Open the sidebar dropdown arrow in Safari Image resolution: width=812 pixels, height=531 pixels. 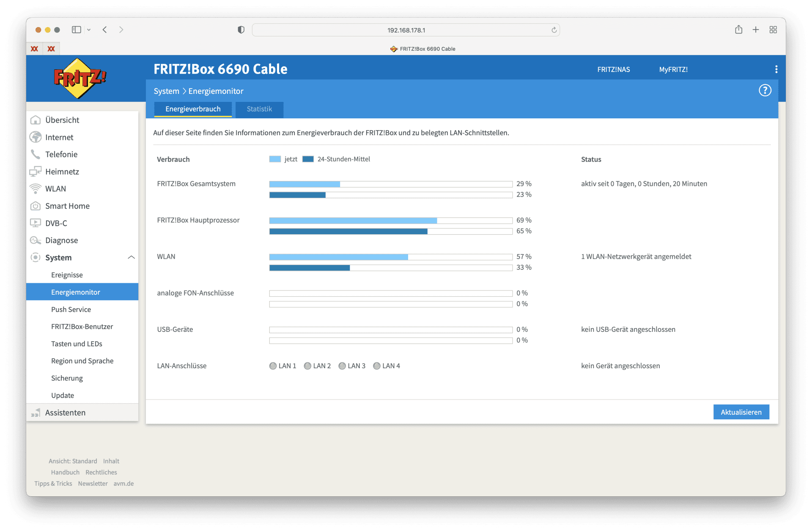[x=89, y=30]
